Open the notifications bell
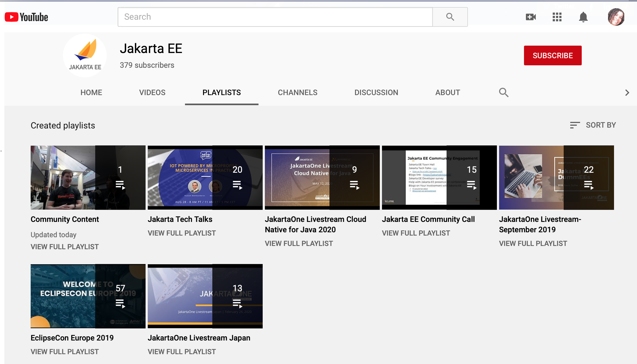Image resolution: width=637 pixels, height=364 pixels. (583, 17)
